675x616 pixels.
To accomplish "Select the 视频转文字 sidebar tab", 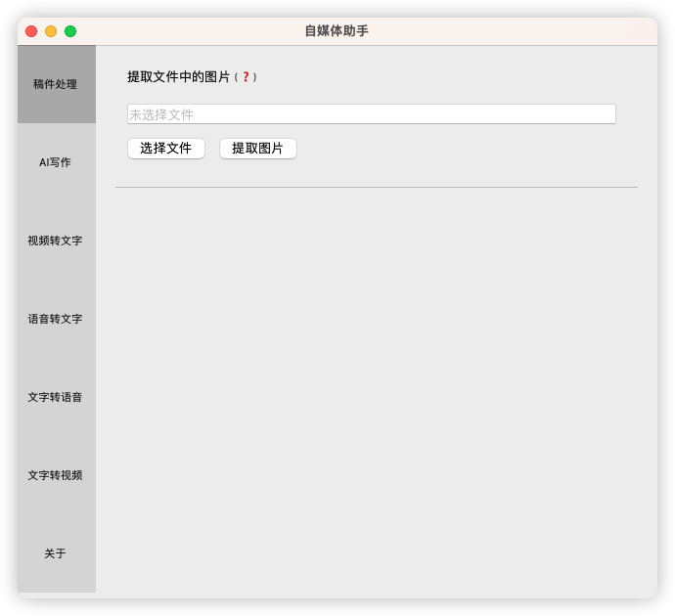I will tap(56, 241).
